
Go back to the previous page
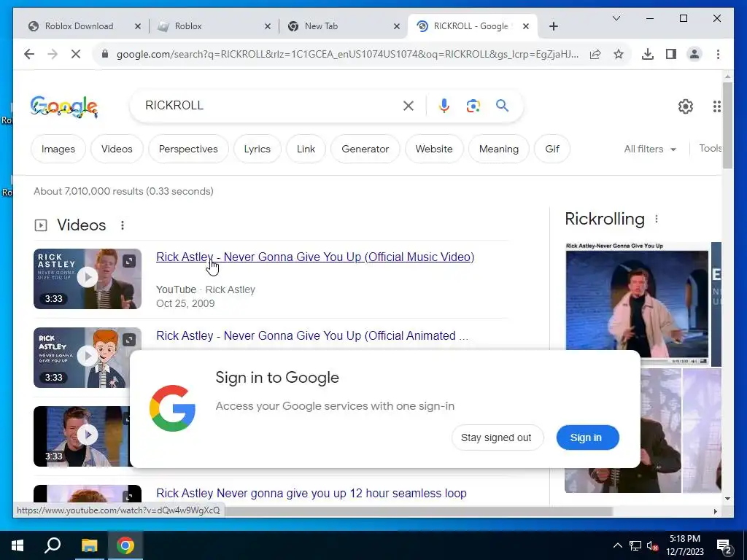(x=29, y=54)
